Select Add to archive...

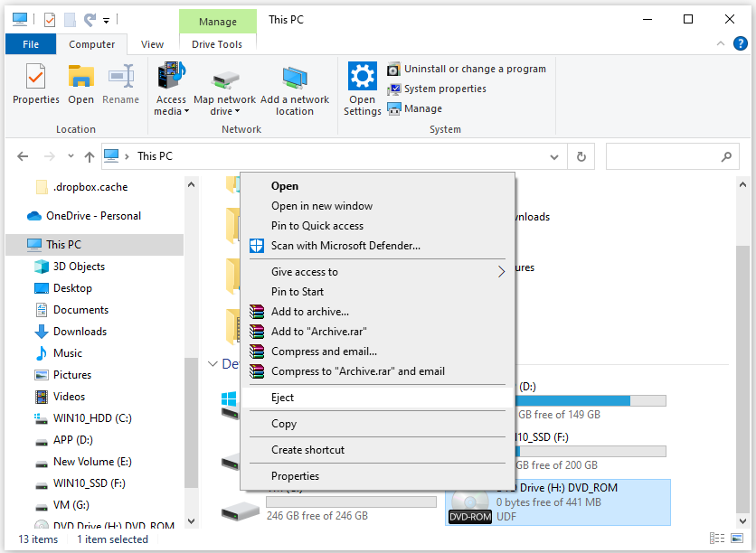(377, 312)
